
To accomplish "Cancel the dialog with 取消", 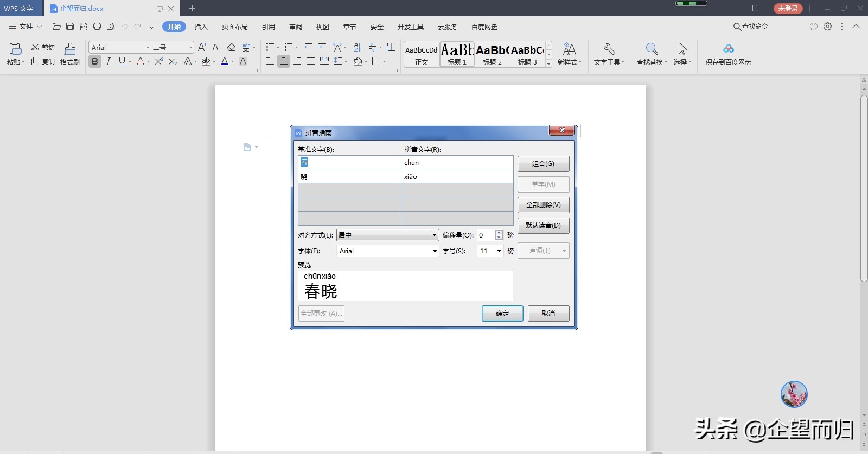I will click(548, 313).
